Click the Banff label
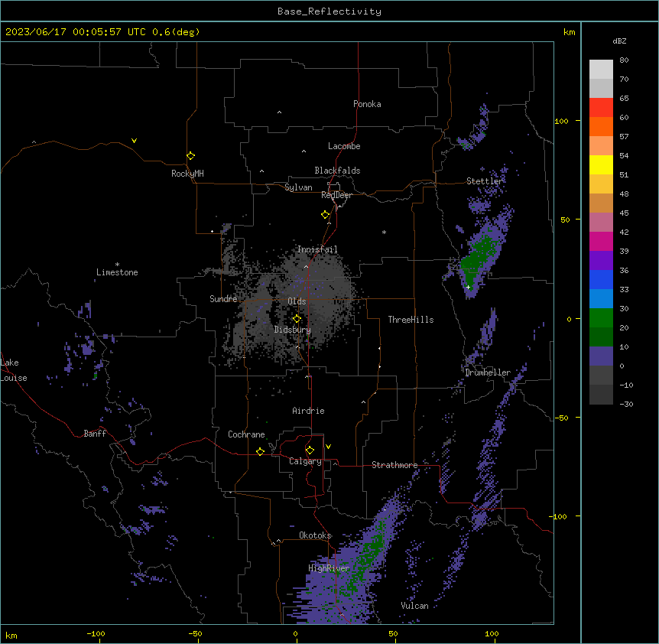659x644 pixels. (95, 434)
